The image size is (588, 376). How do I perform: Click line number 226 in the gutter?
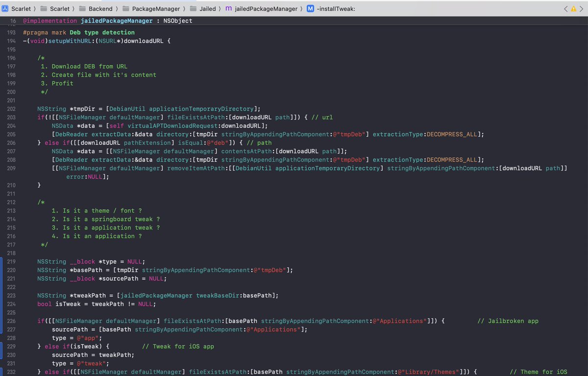point(11,321)
